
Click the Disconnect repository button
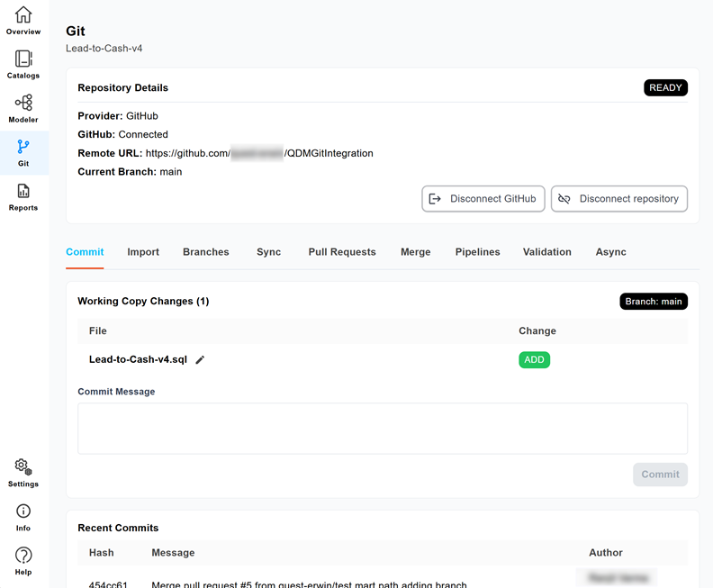click(x=618, y=199)
